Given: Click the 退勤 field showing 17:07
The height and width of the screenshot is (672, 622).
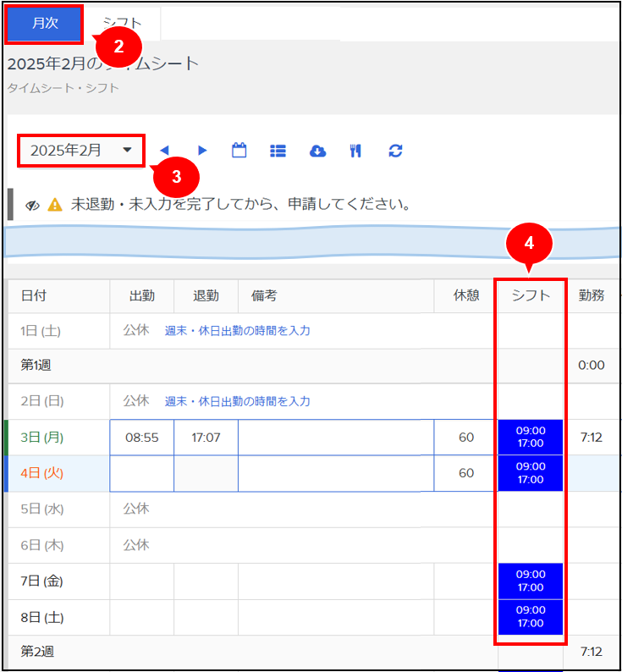Looking at the screenshot, I should 206,438.
